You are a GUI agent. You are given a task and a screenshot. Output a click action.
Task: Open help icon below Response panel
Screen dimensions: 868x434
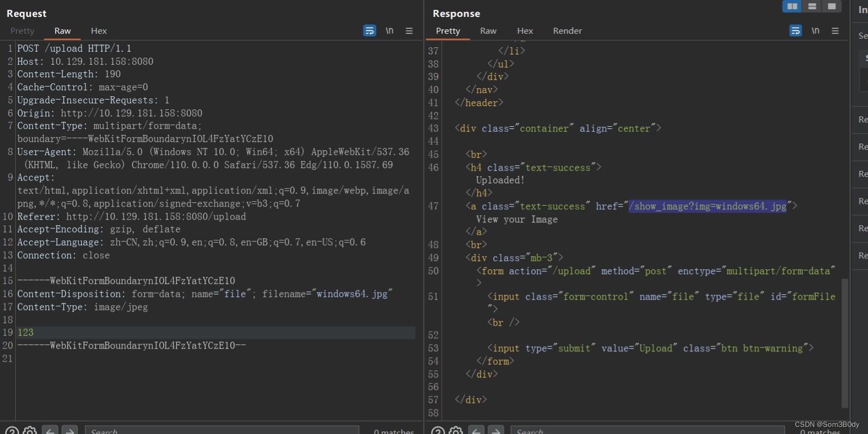(x=438, y=431)
